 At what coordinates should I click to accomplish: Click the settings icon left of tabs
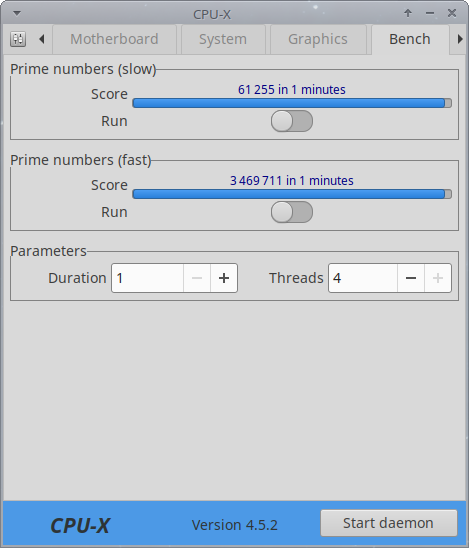18,39
